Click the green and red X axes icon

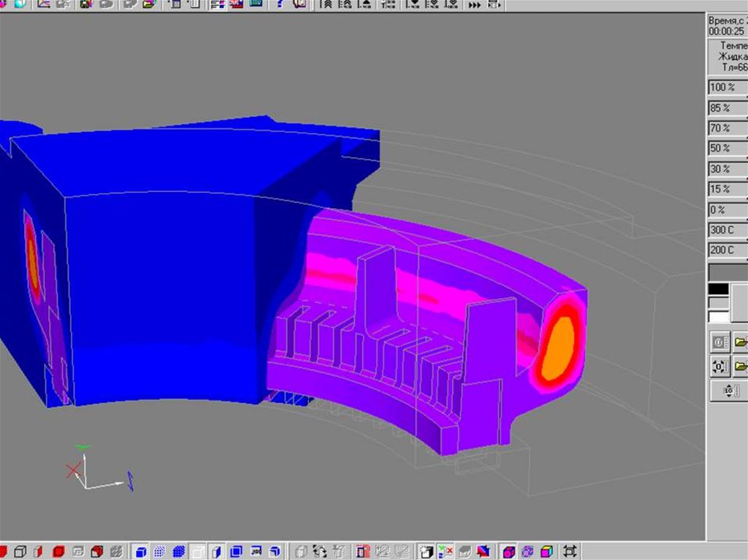(x=445, y=551)
